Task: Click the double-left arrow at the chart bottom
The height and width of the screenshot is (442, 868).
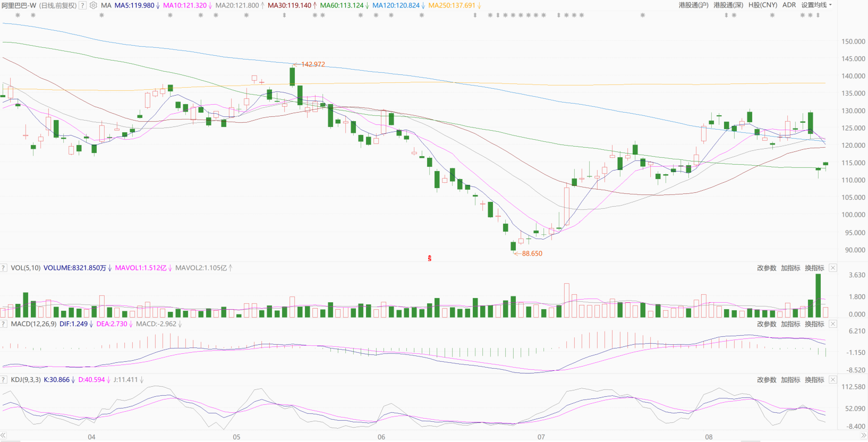Action: click(4, 436)
